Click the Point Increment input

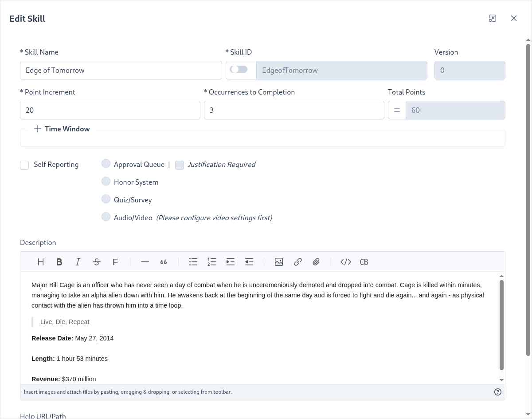point(110,110)
